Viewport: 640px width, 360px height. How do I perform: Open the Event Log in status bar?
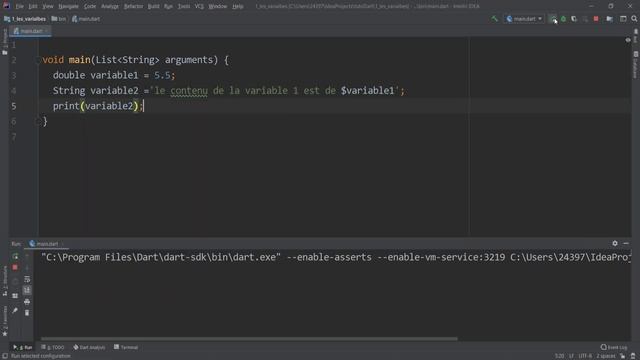tap(614, 347)
